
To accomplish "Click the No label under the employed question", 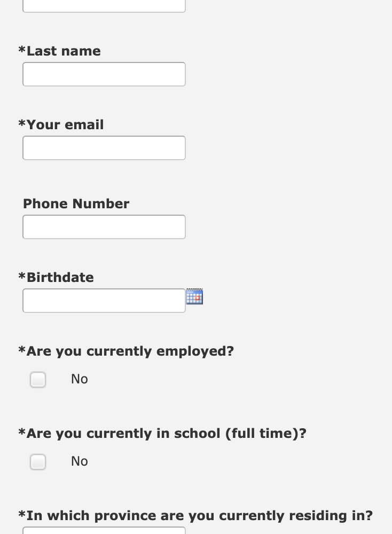I will coord(80,379).
